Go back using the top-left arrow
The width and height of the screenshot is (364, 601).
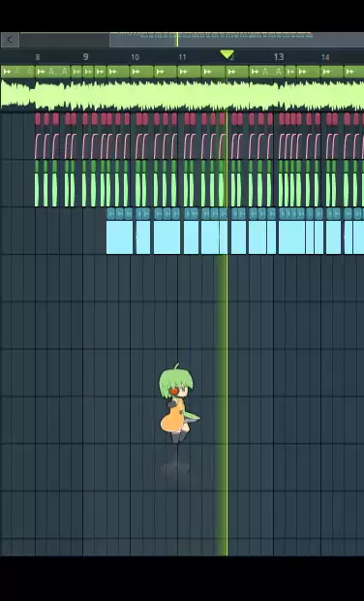click(10, 40)
